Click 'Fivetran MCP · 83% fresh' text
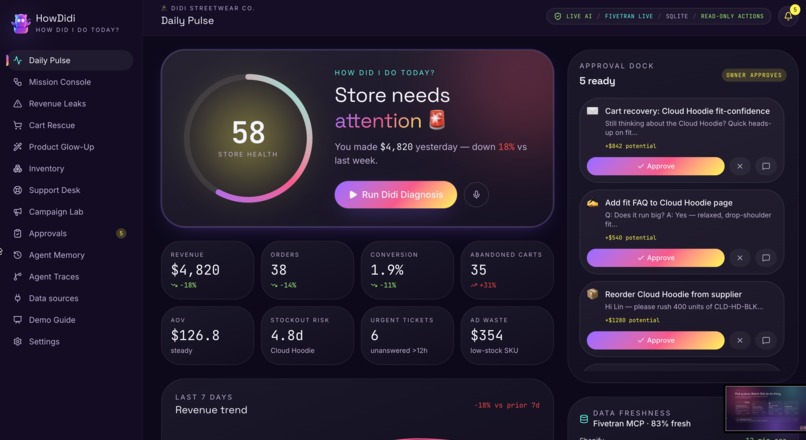Viewport: 806px width, 440px height. 642,424
